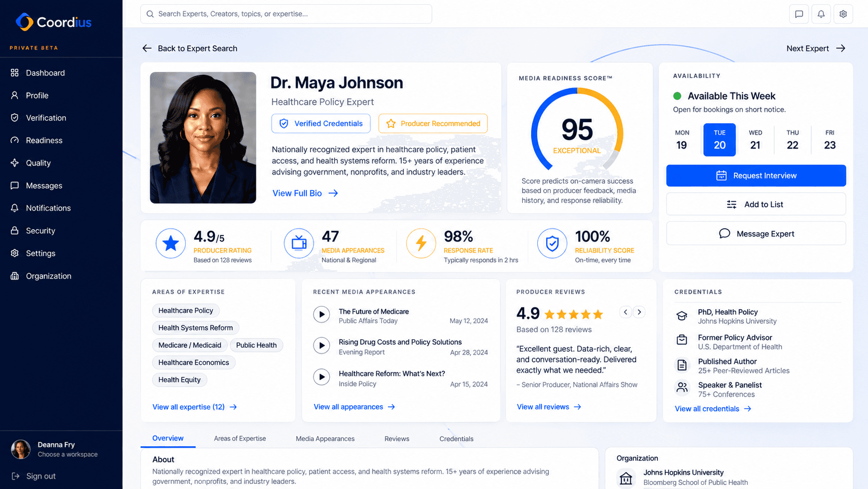Click the Coordius logo

(x=53, y=22)
